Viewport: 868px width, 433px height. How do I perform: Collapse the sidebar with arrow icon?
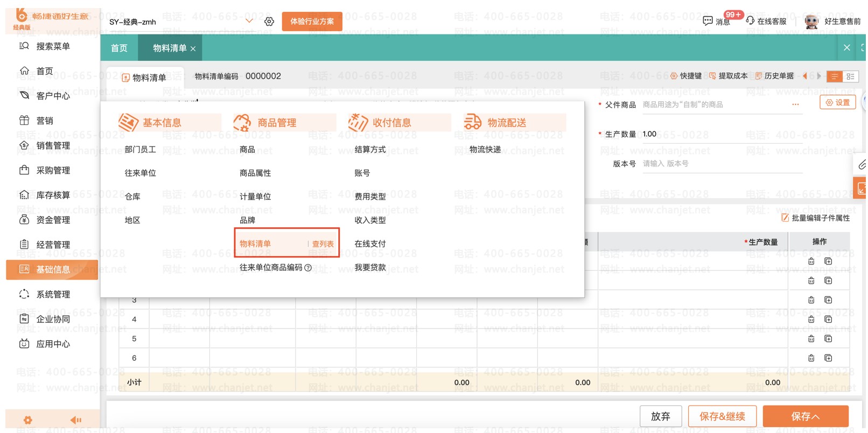point(76,420)
